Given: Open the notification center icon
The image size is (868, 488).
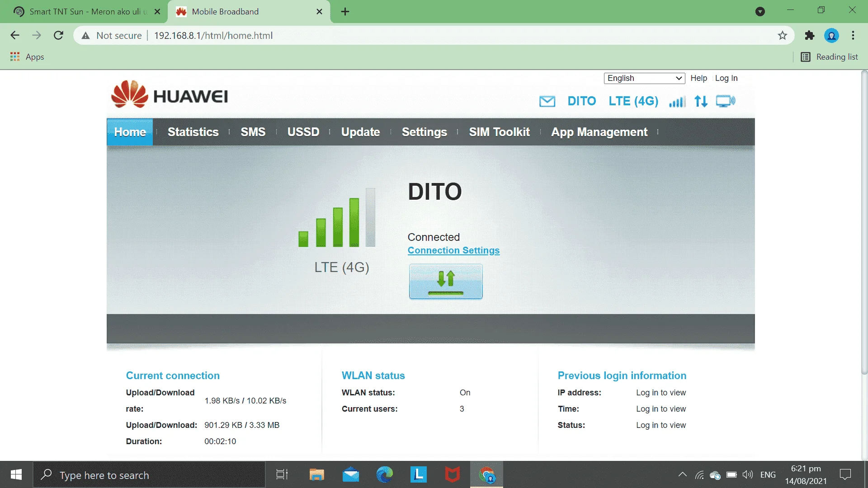Looking at the screenshot, I should click(x=845, y=475).
